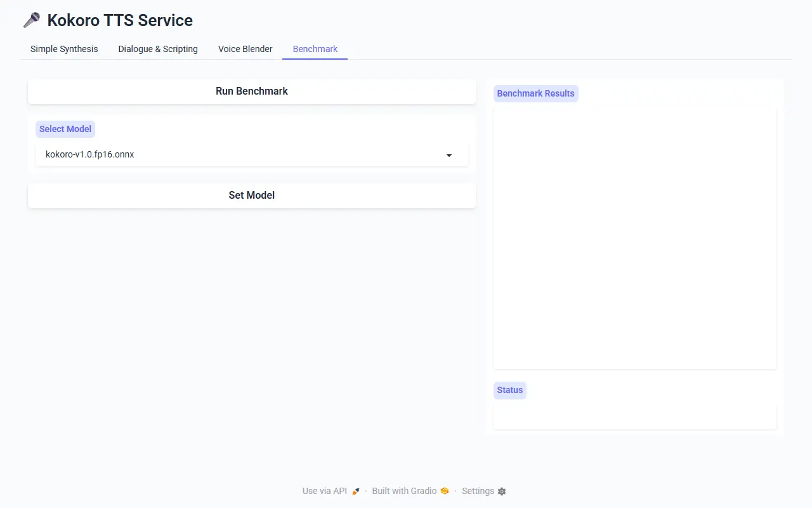Click the Status label
The image size is (812, 508).
click(510, 390)
